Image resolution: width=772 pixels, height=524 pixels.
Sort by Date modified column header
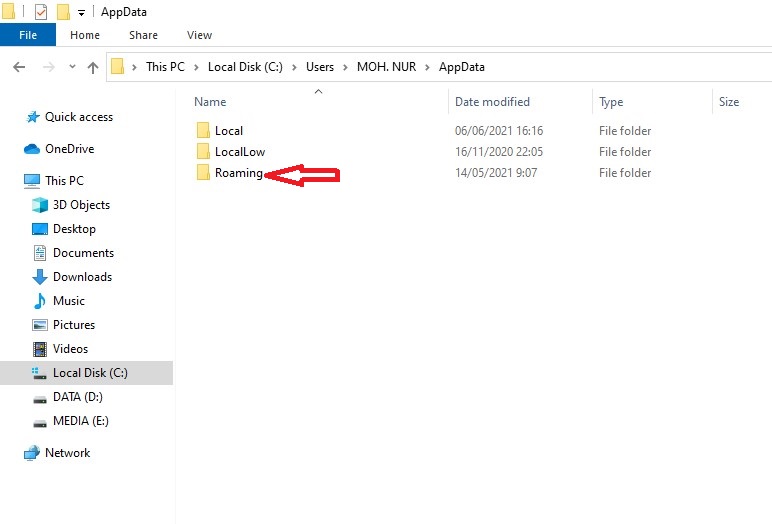point(492,101)
